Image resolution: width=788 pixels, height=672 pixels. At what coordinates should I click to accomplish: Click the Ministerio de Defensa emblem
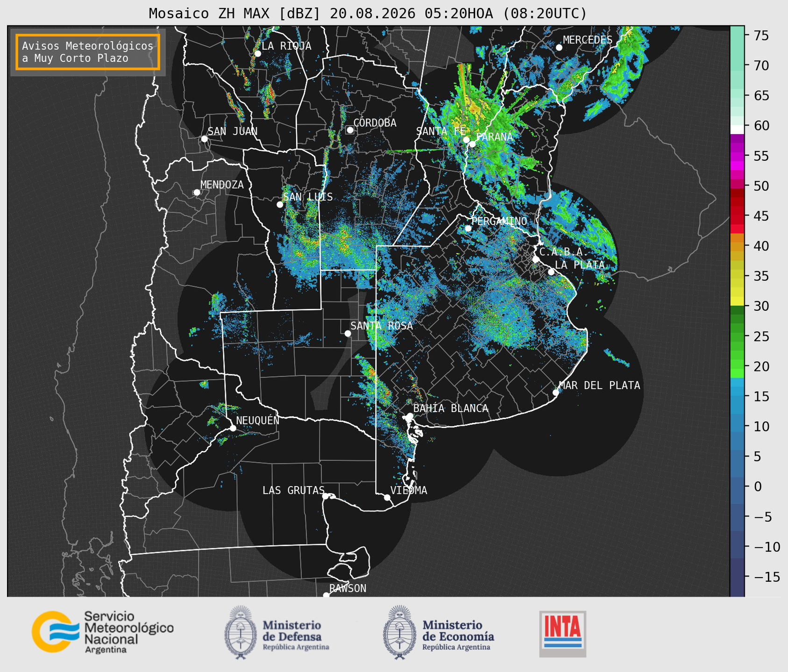click(x=241, y=632)
